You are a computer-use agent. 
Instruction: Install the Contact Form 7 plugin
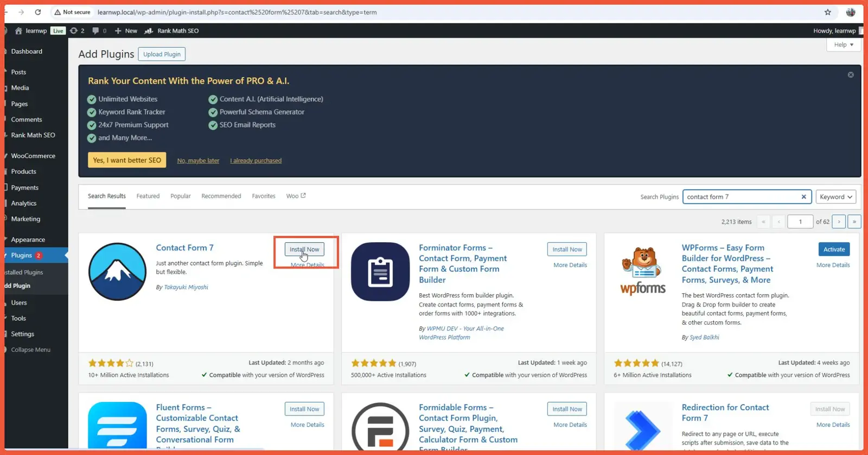304,249
